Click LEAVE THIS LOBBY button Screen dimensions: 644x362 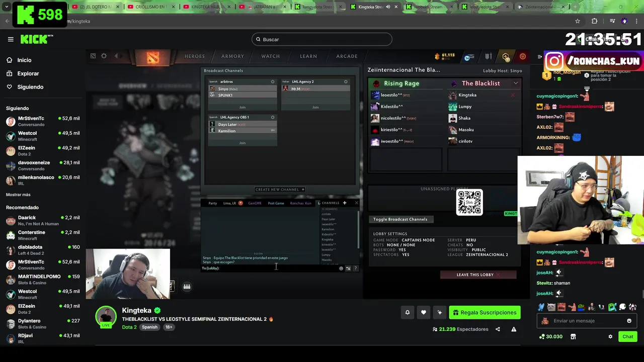pyautogui.click(x=478, y=275)
